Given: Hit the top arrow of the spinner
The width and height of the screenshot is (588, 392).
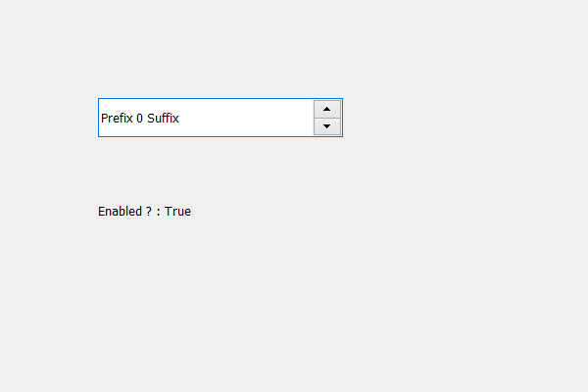Looking at the screenshot, I should 326,109.
